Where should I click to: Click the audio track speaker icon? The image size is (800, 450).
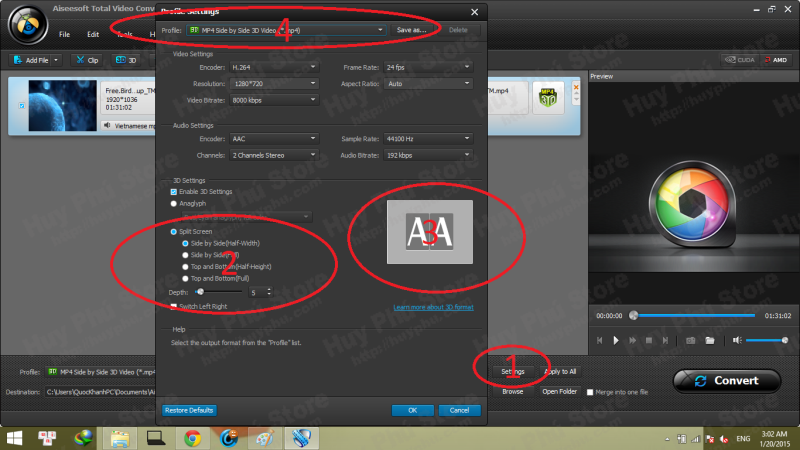[107, 126]
